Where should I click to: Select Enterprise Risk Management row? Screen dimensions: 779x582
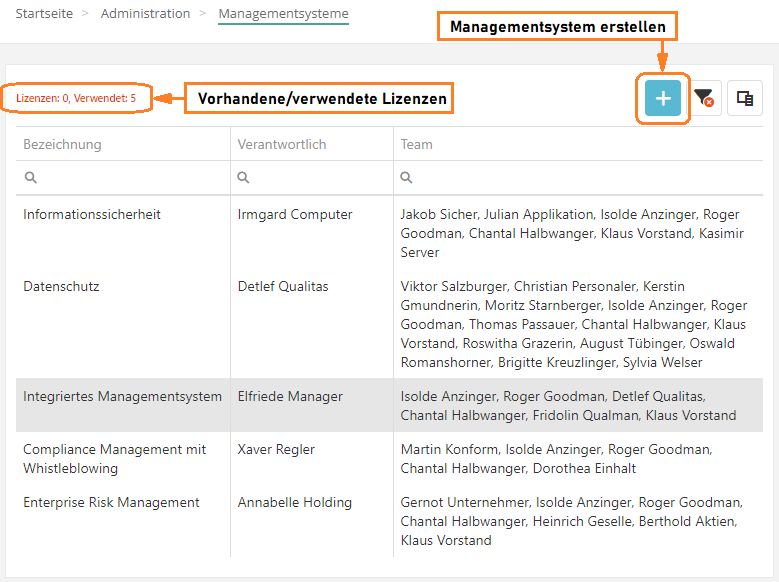[111, 502]
